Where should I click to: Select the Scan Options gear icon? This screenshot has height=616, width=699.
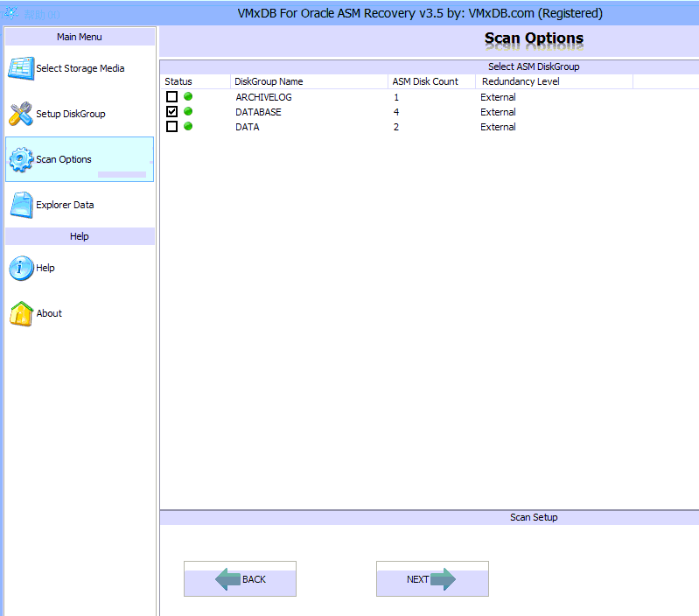click(x=21, y=159)
